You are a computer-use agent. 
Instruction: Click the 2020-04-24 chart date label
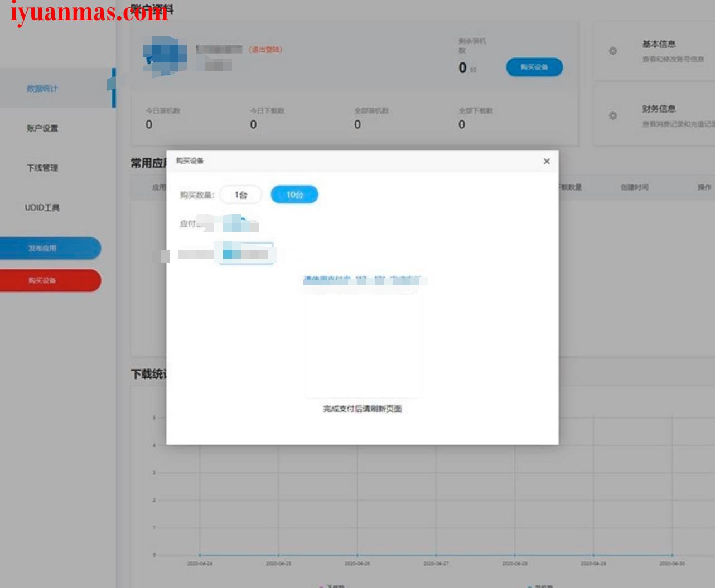tap(200, 563)
